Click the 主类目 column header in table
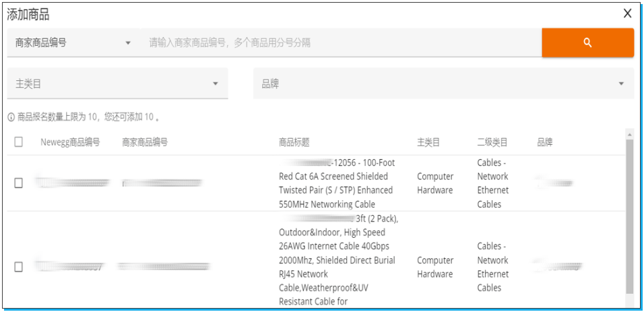 428,142
